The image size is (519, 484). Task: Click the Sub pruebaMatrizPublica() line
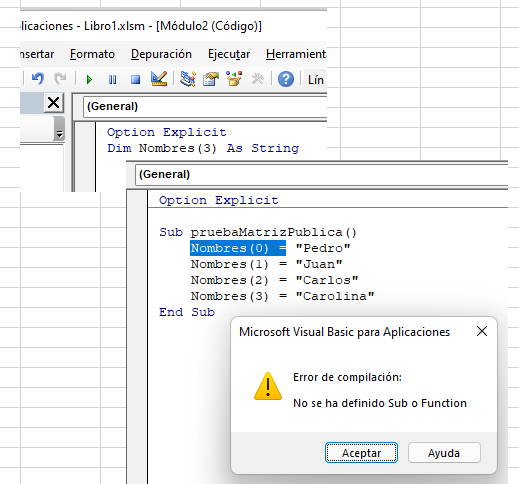click(258, 232)
